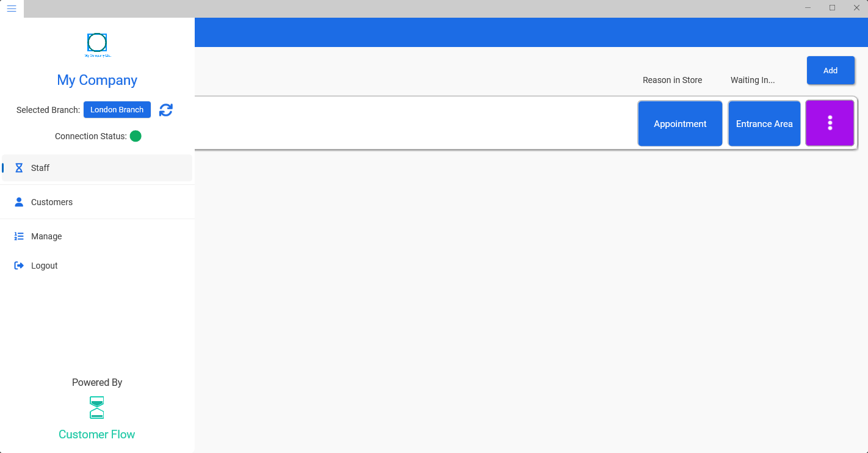Click the Customer Flow hourglass logo

pyautogui.click(x=97, y=408)
